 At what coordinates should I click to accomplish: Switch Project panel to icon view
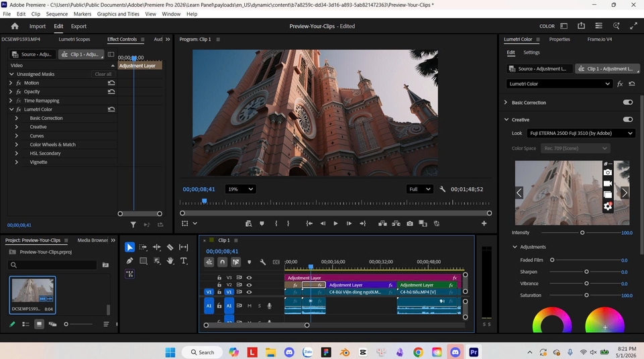[39, 324]
